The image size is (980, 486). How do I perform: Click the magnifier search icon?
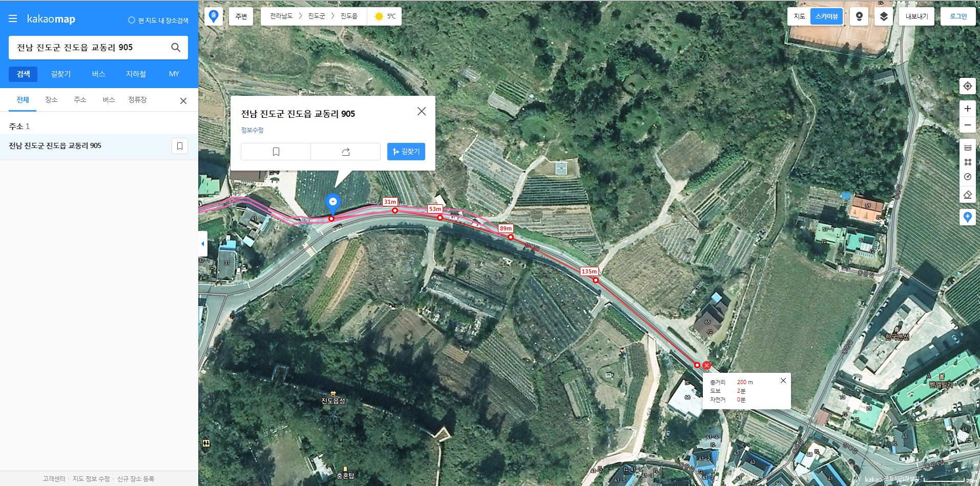(176, 48)
